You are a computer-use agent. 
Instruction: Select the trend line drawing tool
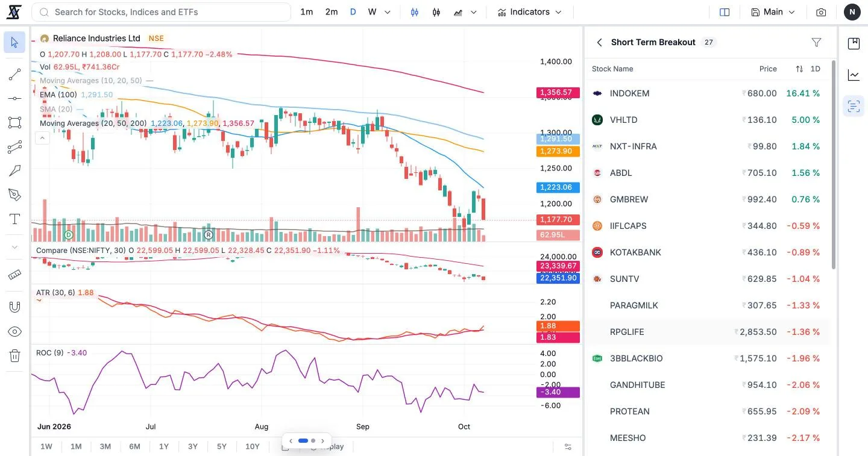point(14,75)
